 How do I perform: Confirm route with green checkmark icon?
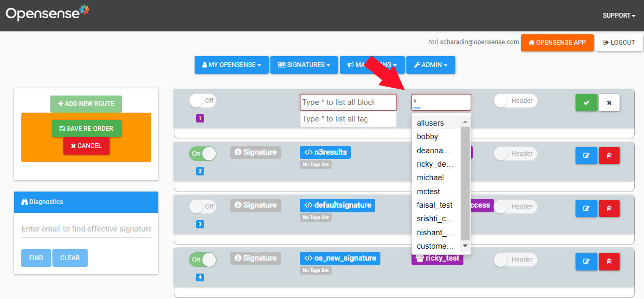586,103
